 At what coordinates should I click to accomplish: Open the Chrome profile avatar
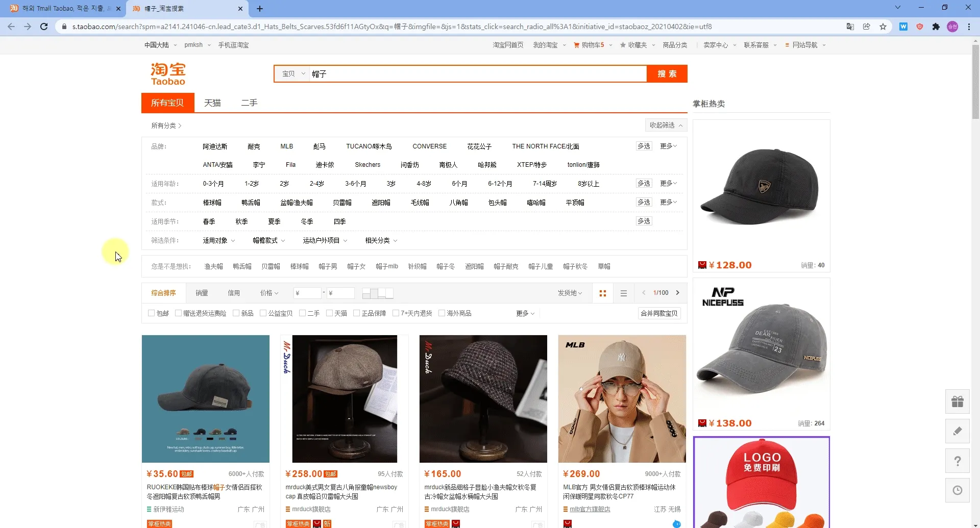click(952, 27)
